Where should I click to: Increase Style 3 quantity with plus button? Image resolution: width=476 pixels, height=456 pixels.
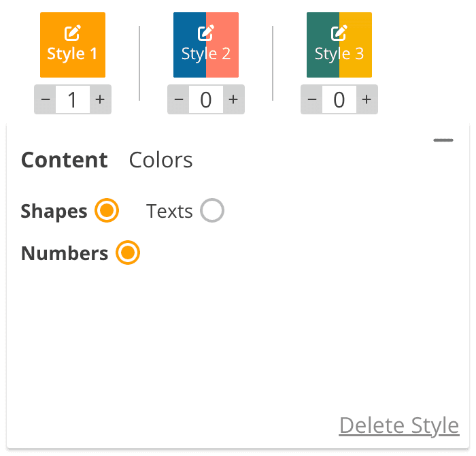click(x=367, y=100)
